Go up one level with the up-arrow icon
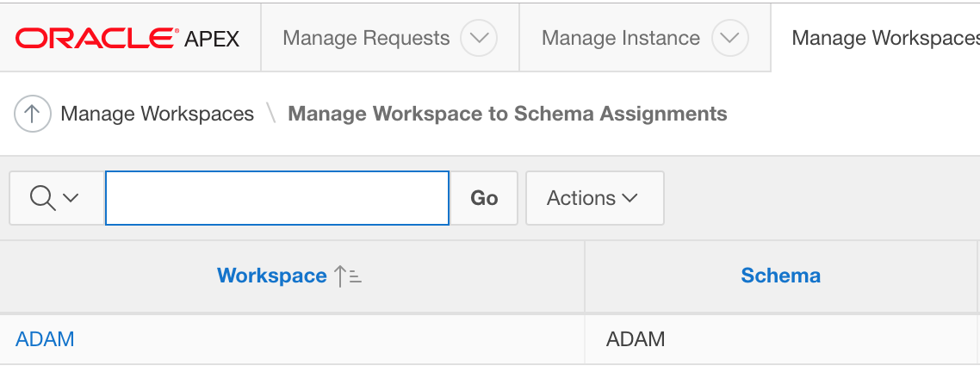 [33, 114]
